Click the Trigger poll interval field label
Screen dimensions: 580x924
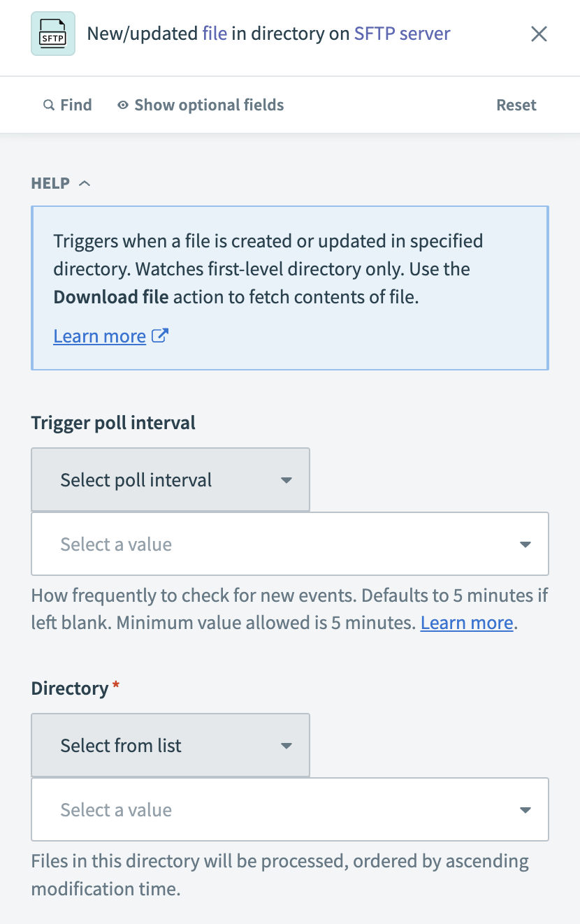(x=113, y=422)
